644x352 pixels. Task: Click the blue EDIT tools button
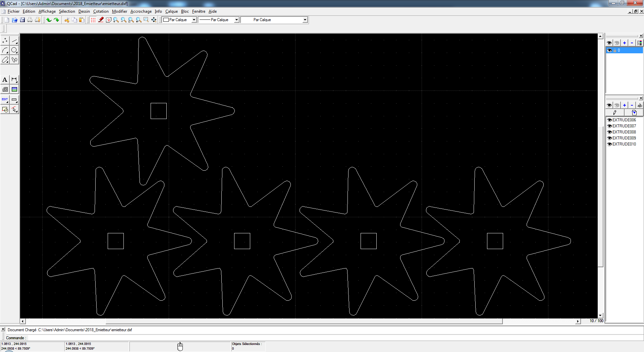pyautogui.click(x=5, y=100)
